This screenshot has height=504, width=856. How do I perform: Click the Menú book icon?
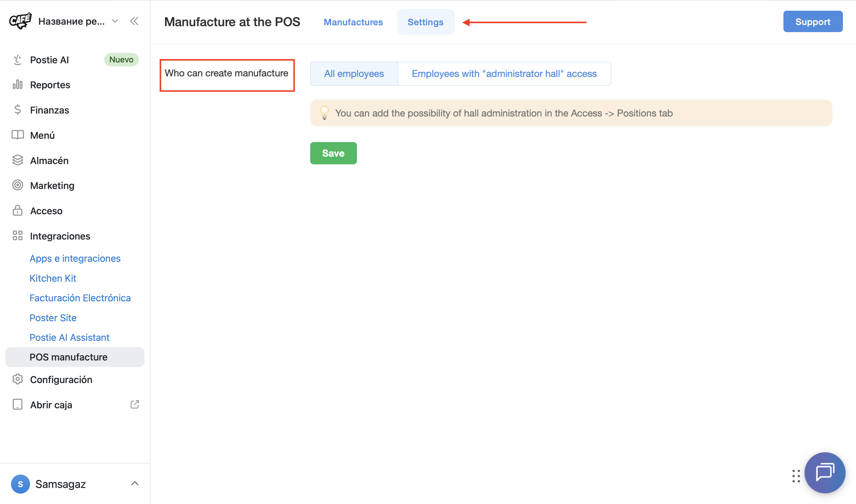pos(17,135)
